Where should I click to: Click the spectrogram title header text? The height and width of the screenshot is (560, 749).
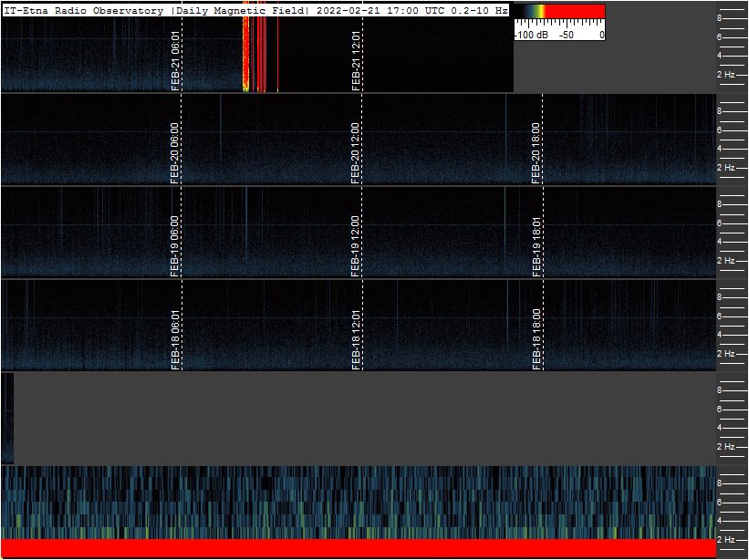pos(255,11)
